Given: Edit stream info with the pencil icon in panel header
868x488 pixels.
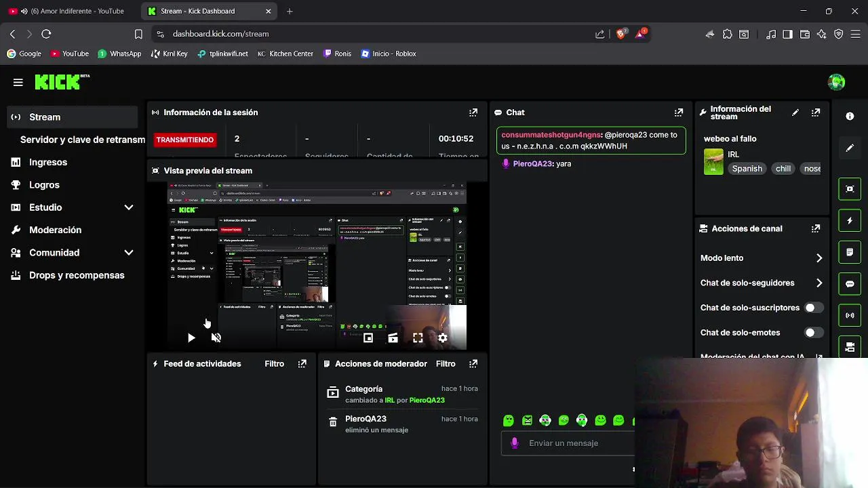Looking at the screenshot, I should tap(795, 113).
